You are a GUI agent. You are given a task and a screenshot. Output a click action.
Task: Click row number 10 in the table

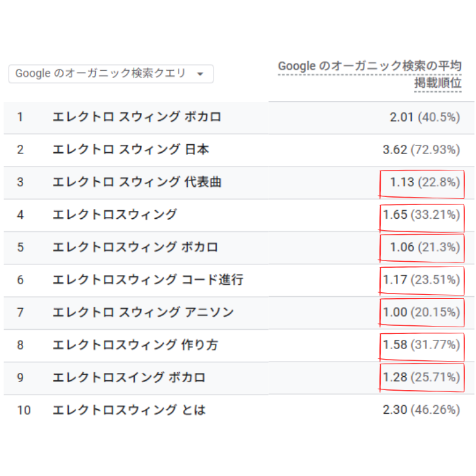24,410
